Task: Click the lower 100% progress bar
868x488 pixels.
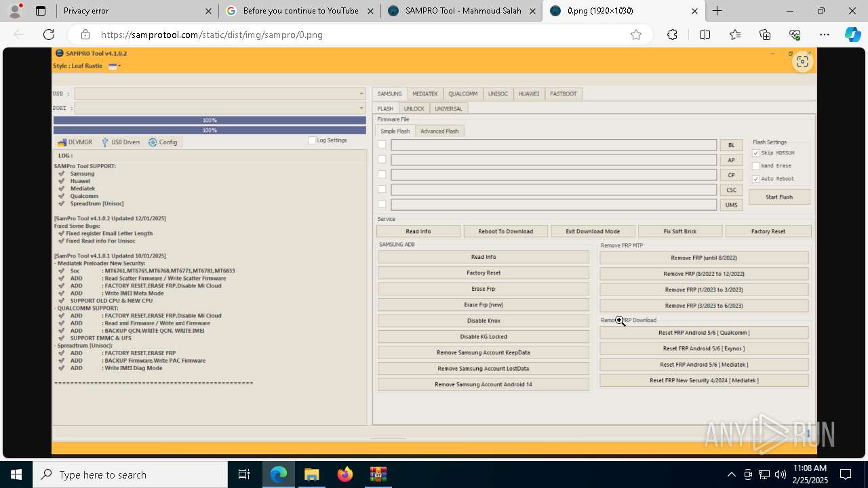Action: pos(210,130)
